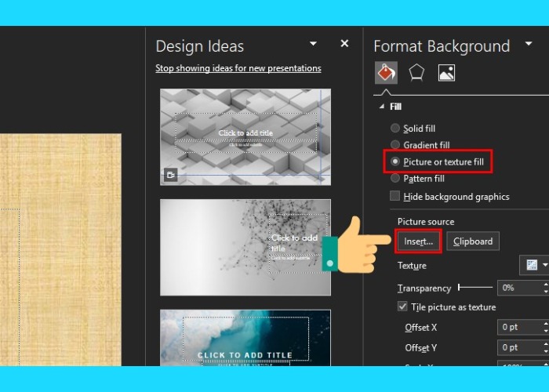549x392 pixels.
Task: Click the Offset X value field
Action: tap(518, 327)
